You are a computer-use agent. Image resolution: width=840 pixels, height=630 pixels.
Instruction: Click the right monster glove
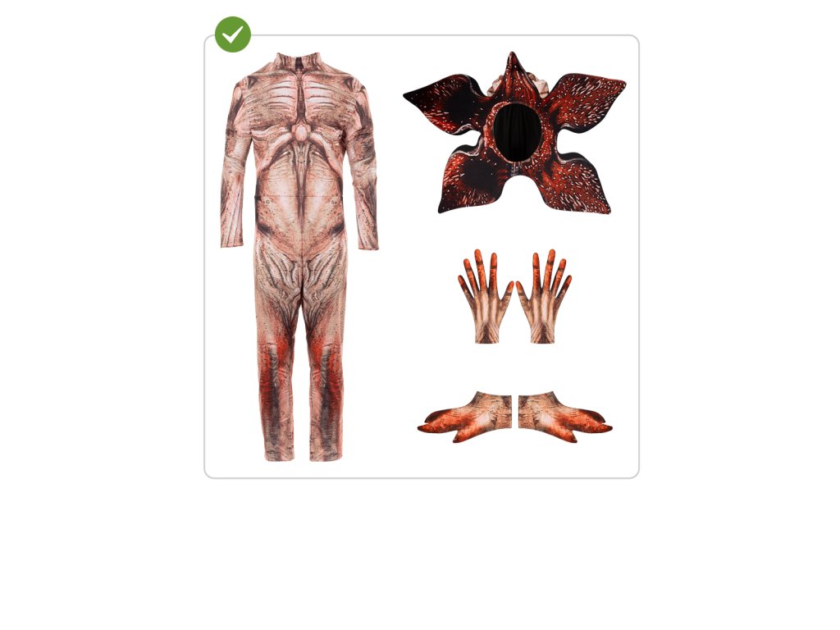click(545, 296)
